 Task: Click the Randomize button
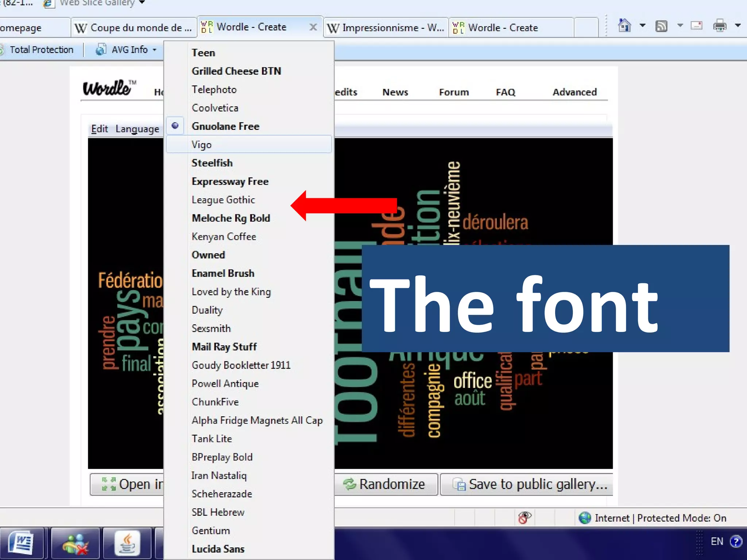coord(386,485)
